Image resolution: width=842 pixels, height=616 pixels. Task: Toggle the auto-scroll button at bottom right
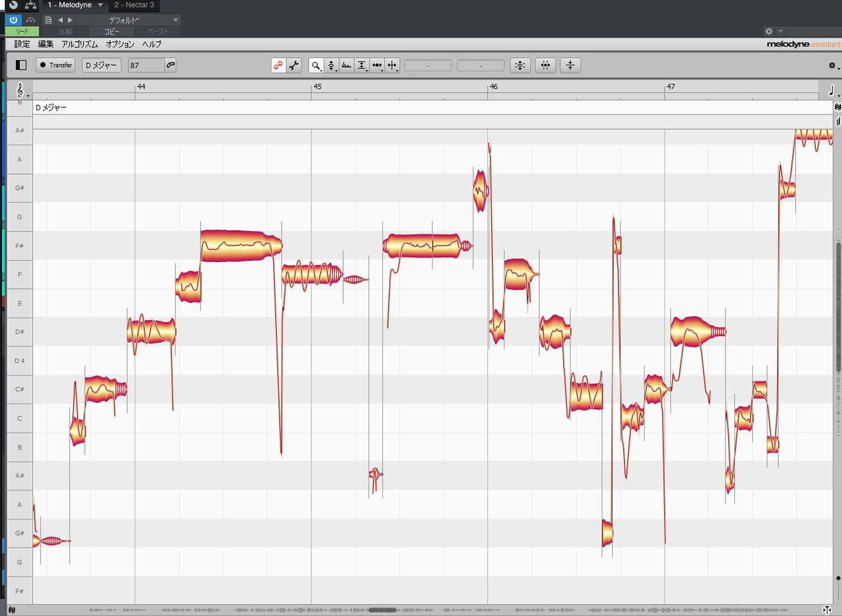[x=827, y=610]
